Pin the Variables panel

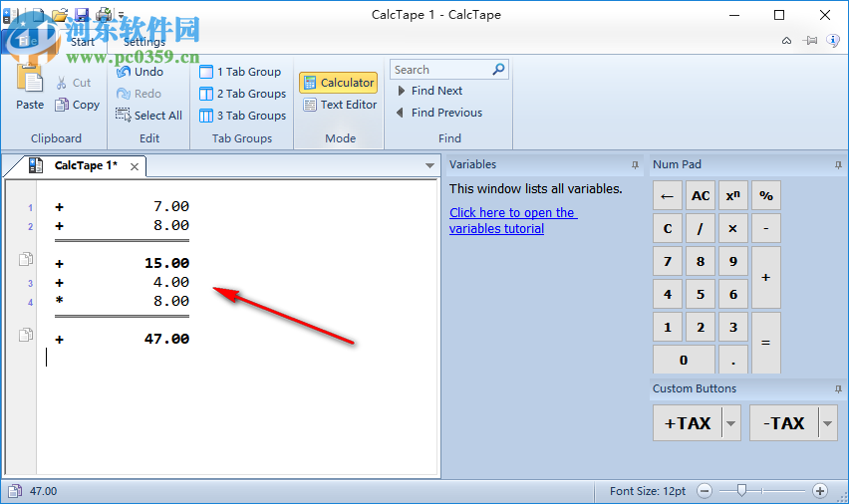coord(635,164)
